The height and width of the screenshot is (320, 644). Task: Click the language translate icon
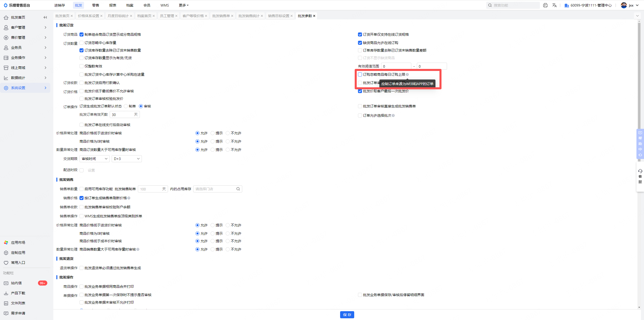coord(554,5)
